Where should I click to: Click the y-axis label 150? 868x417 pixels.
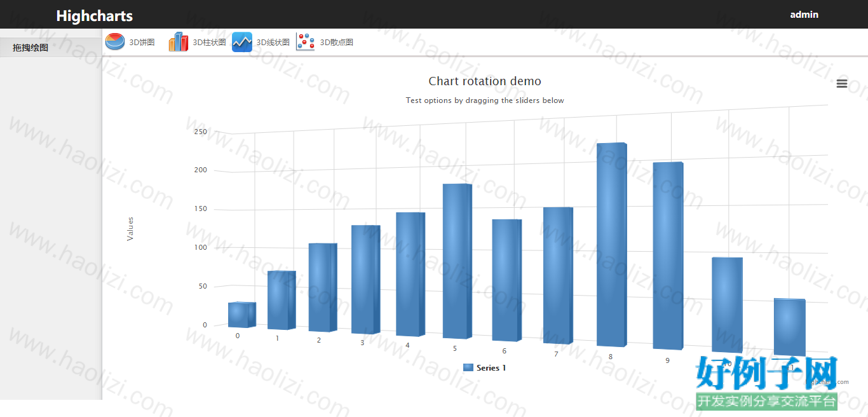(201, 208)
